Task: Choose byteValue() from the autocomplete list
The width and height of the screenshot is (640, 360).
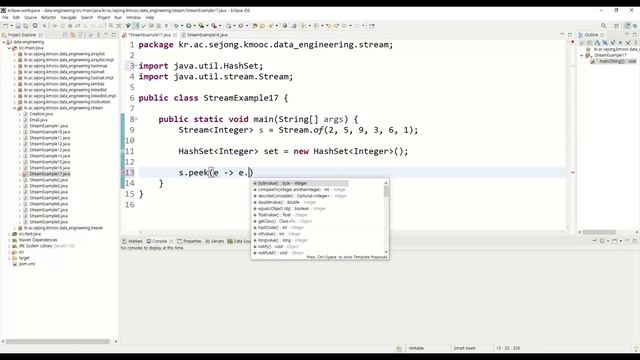Action: pos(300,183)
